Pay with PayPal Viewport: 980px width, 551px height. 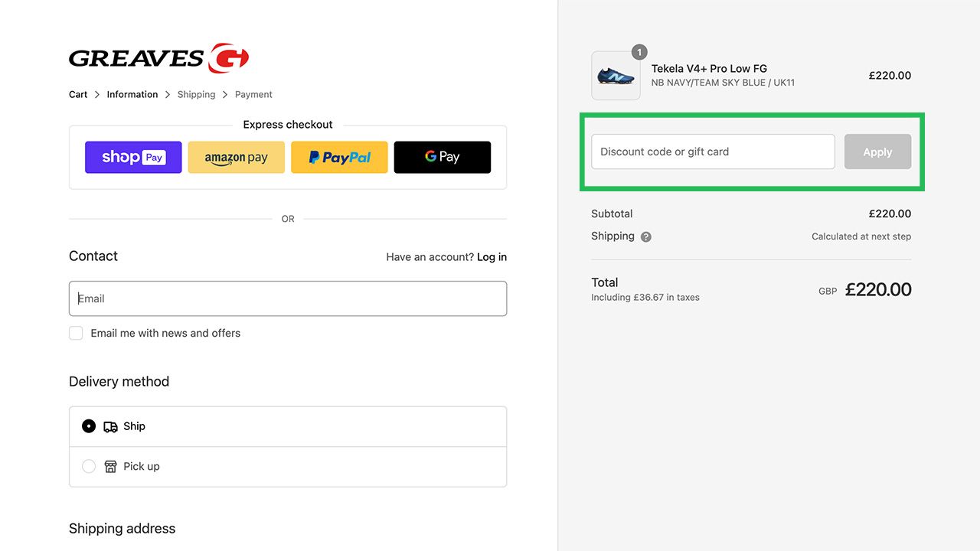tap(339, 158)
